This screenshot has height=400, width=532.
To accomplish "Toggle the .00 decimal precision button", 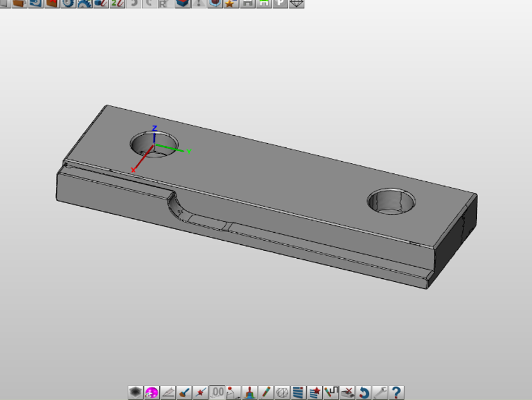I will click(x=217, y=393).
